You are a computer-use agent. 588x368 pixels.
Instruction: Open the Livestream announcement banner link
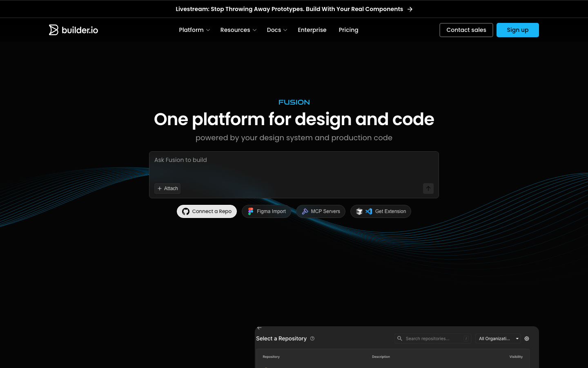point(294,9)
